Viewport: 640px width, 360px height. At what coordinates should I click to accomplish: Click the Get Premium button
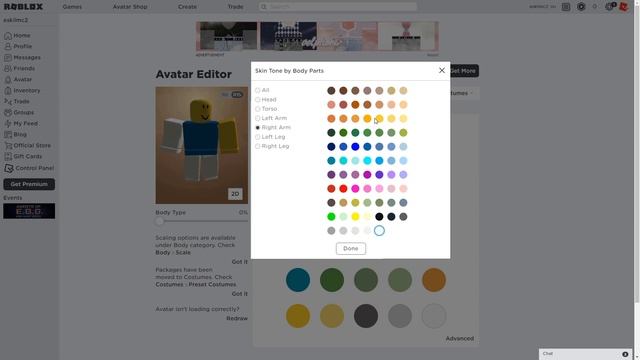[29, 184]
